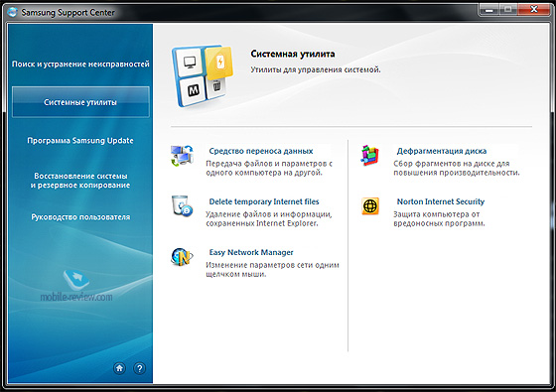556x392 pixels.
Task: Click description 'Защита компьютера от вредоносных программ.'
Action: click(439, 219)
